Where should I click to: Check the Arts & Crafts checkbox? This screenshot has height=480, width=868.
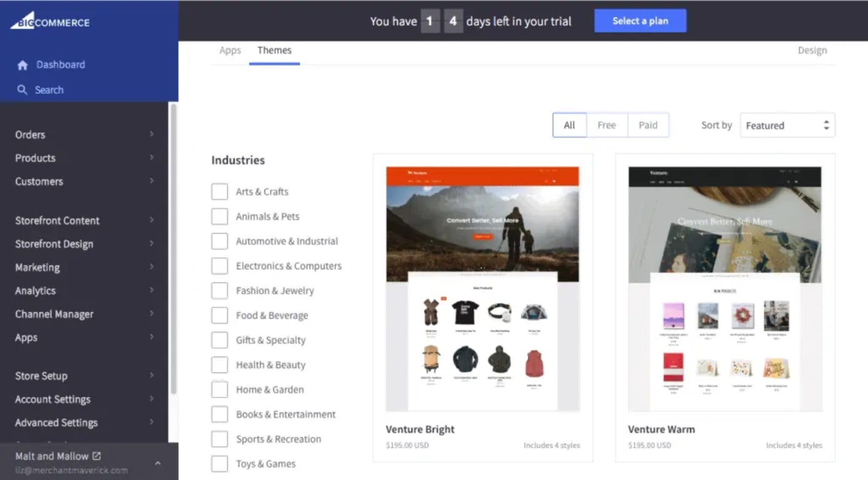[x=220, y=192]
